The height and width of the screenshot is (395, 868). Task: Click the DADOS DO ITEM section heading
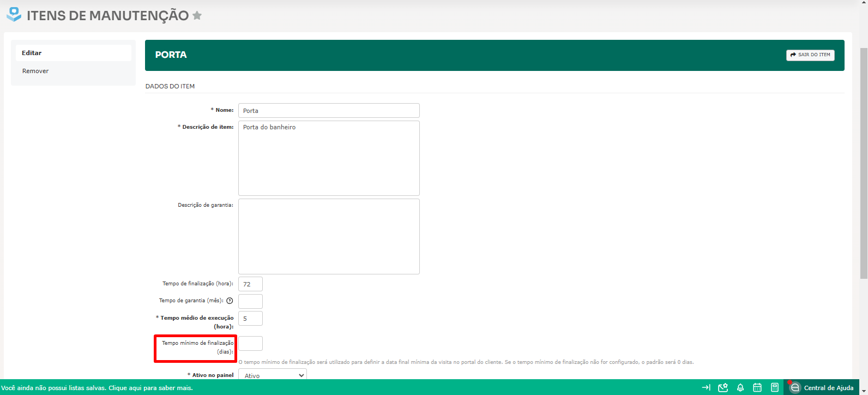[170, 86]
